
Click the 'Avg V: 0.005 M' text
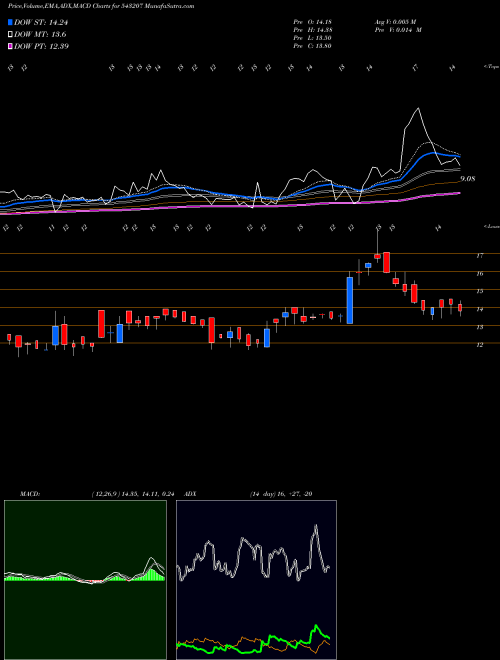pyautogui.click(x=395, y=22)
